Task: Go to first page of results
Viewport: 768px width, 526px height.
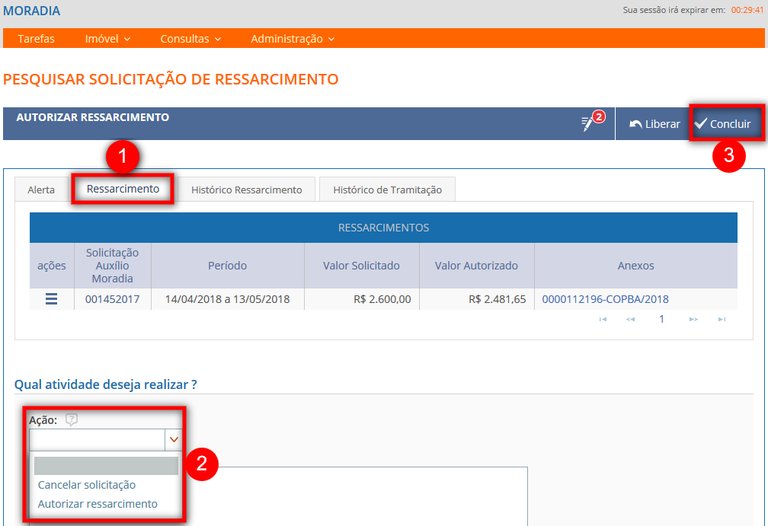Action: (602, 320)
